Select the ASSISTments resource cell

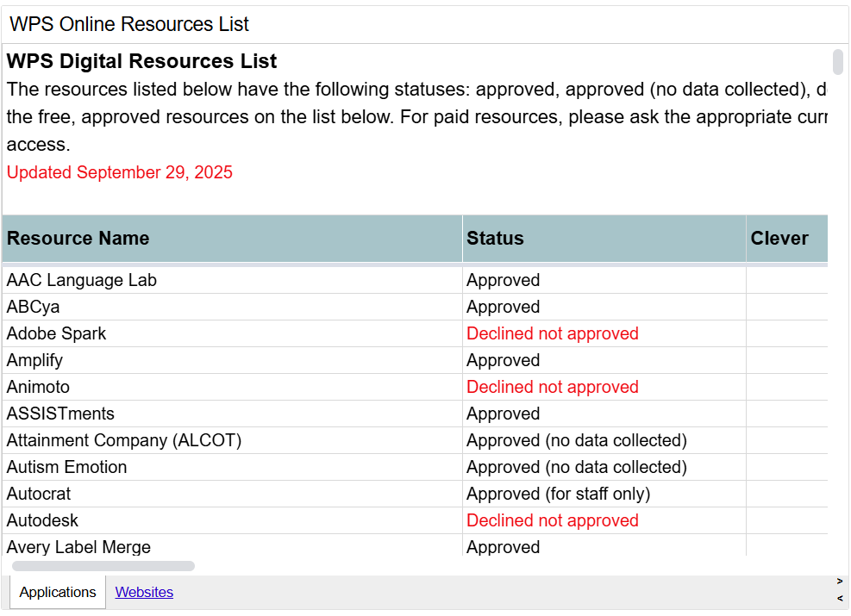(232, 414)
